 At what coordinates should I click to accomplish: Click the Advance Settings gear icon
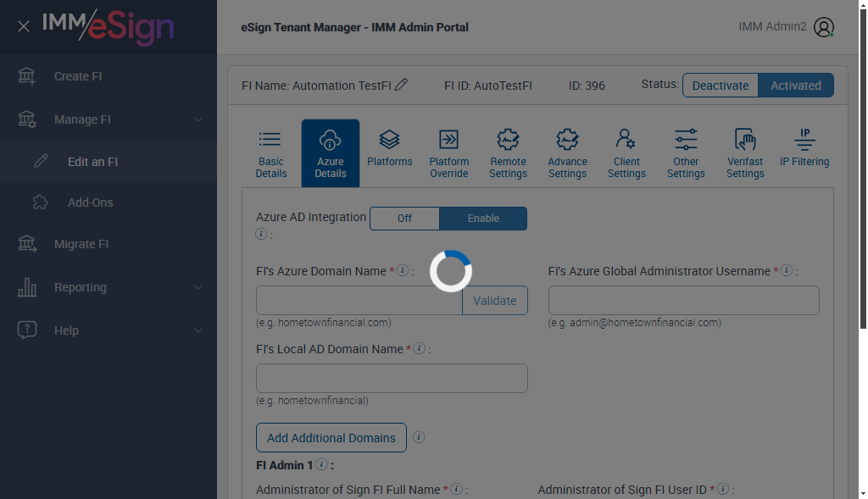[x=567, y=140]
